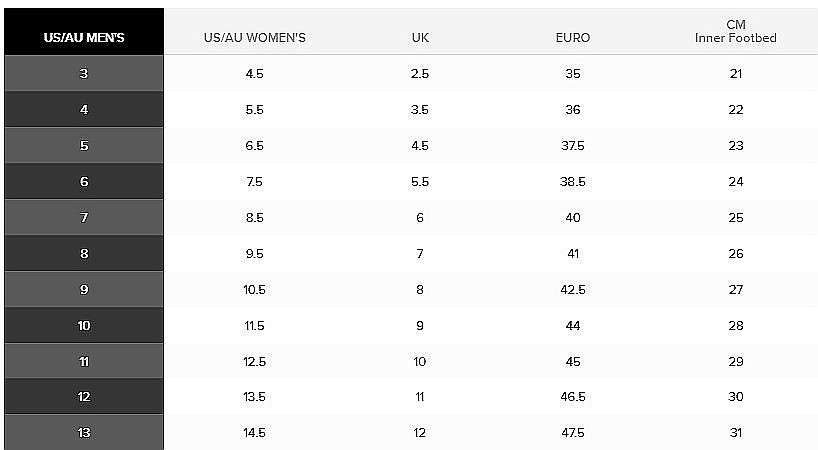
Task: Click EURO size 46.5 cell
Action: click(573, 397)
